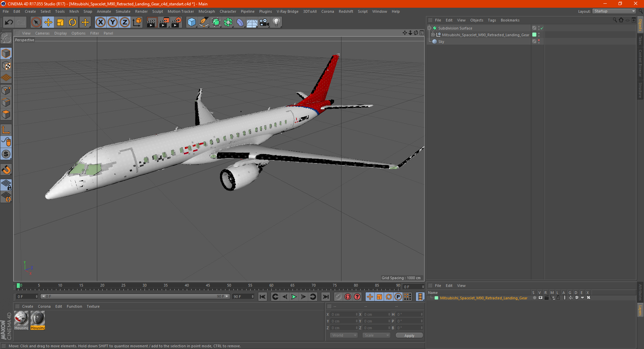Click the green generator cube icon

pyautogui.click(x=216, y=22)
